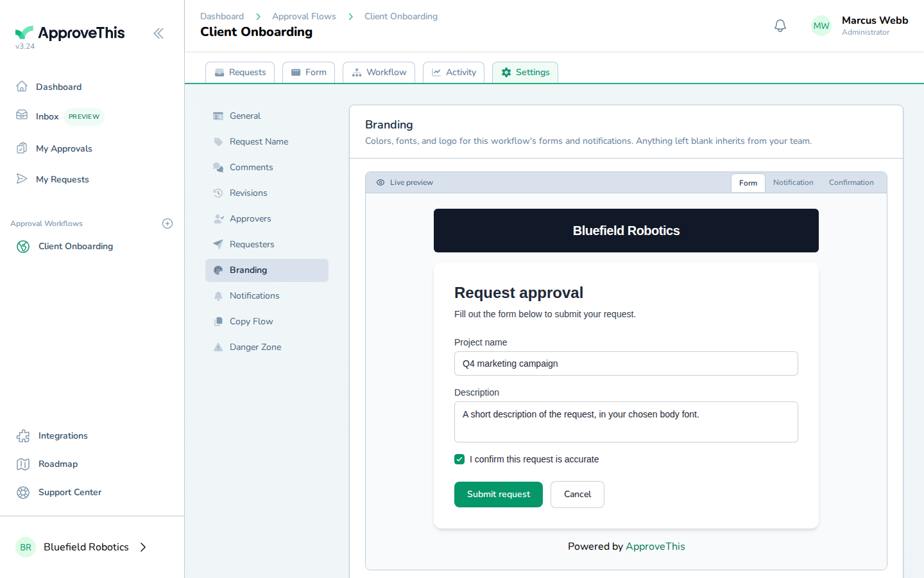Select the Settings tab
924x578 pixels.
coord(525,73)
